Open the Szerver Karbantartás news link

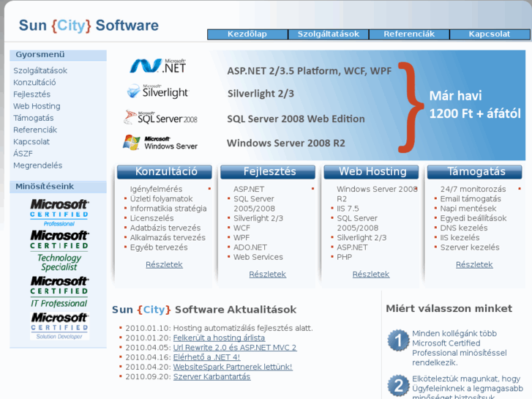point(211,377)
